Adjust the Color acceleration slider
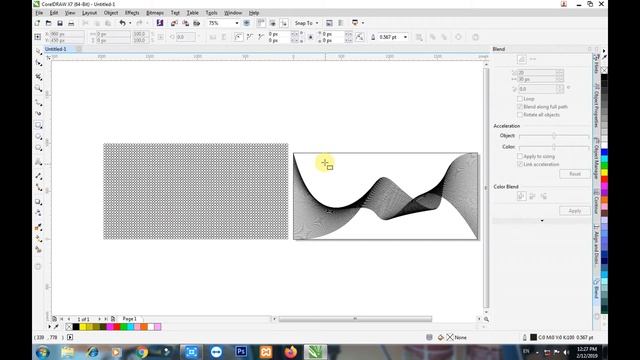Screen dimensions: 640x360 coord(554,147)
